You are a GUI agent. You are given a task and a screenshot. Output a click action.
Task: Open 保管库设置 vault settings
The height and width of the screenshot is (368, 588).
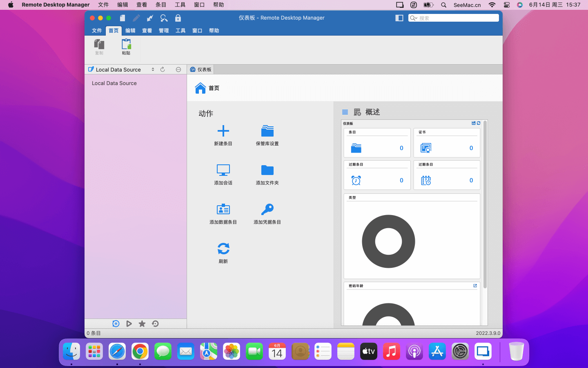[267, 131]
